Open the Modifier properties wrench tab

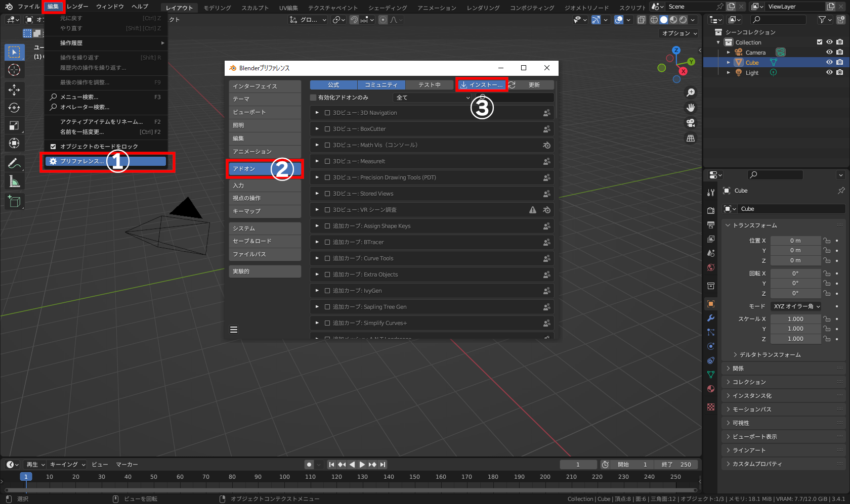(x=710, y=318)
